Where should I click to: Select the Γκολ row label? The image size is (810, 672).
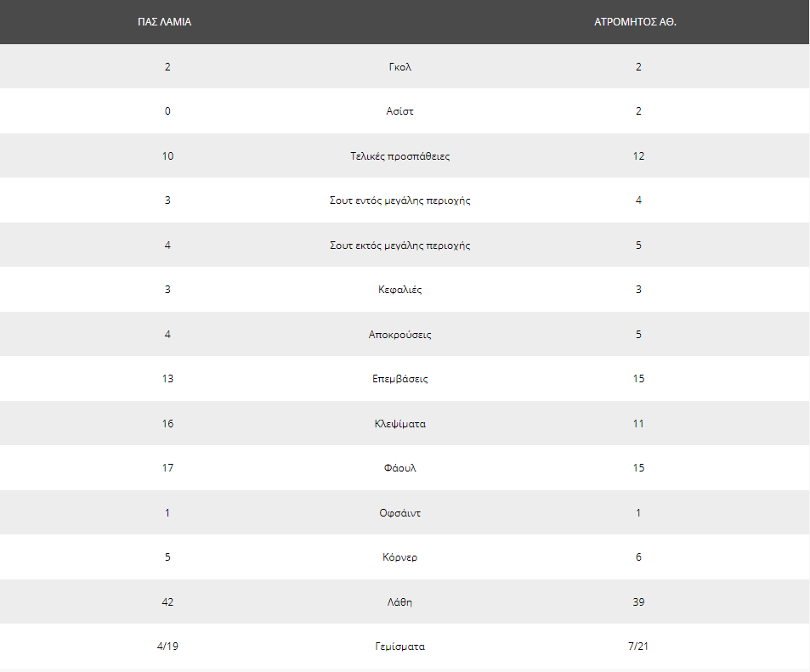click(399, 66)
